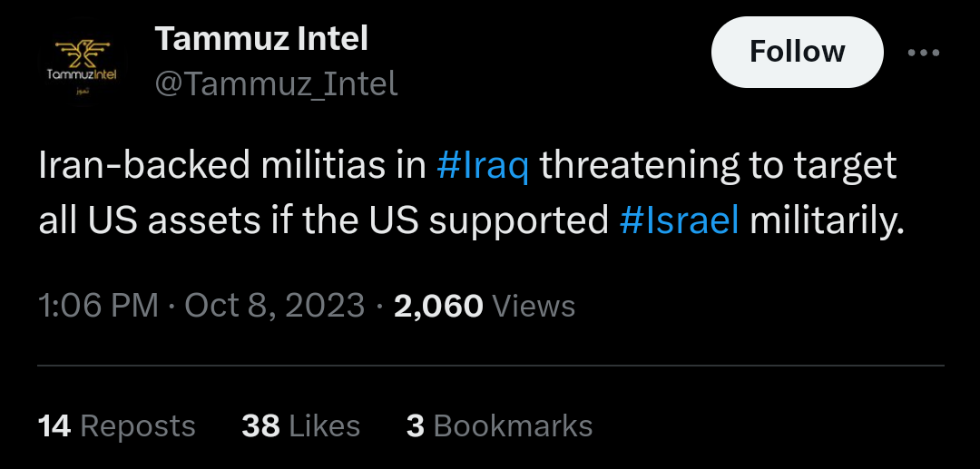980x469 pixels.
Task: Click the horizontal divider above the stats
Action: point(490,366)
